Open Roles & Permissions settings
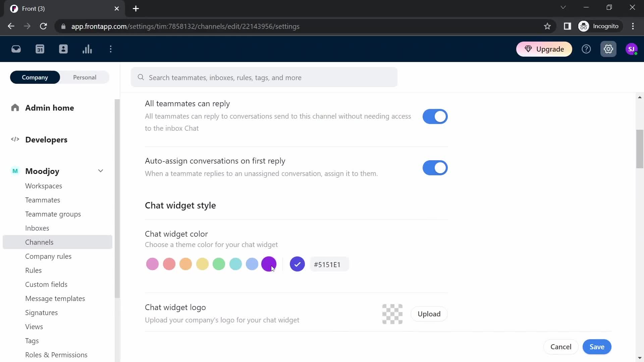Image resolution: width=644 pixels, height=362 pixels. point(56,355)
